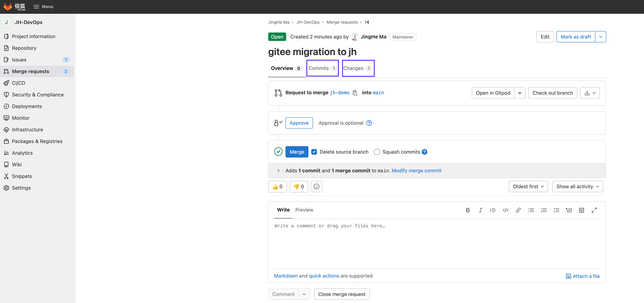
Task: Click the Modify merge commit link
Action: pyautogui.click(x=416, y=171)
